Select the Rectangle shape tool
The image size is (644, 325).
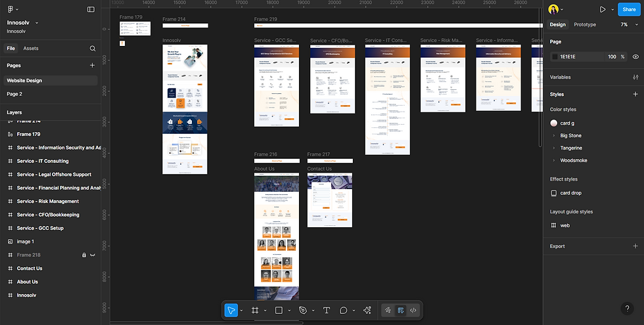(279, 310)
